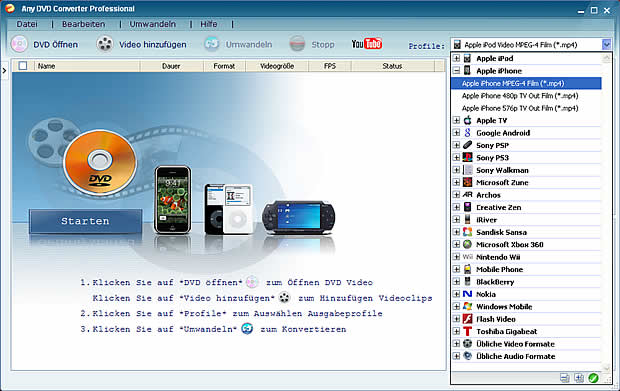This screenshot has width=620, height=391.
Task: Click the Sony PS3 icon
Action: click(467, 158)
